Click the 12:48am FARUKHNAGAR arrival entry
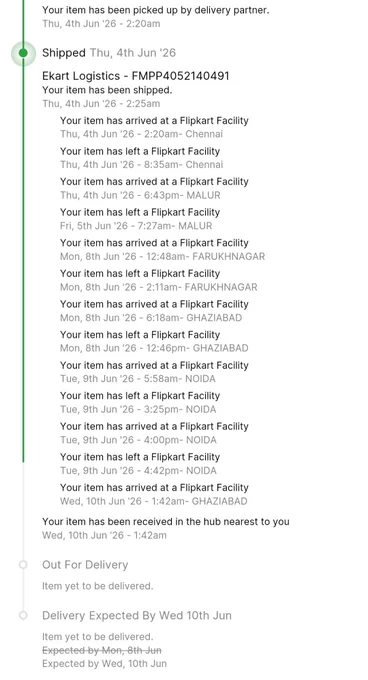The image size is (368, 680). click(x=163, y=249)
